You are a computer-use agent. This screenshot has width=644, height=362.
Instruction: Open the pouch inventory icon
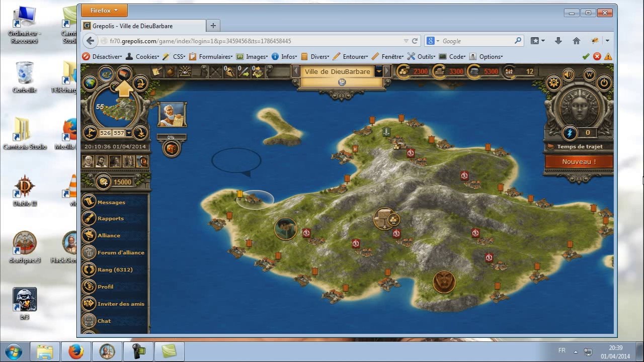click(x=171, y=71)
